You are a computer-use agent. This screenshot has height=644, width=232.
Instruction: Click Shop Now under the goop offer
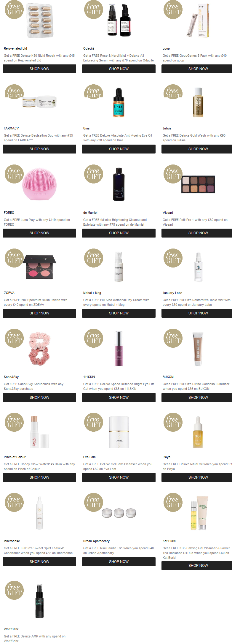[198, 69]
